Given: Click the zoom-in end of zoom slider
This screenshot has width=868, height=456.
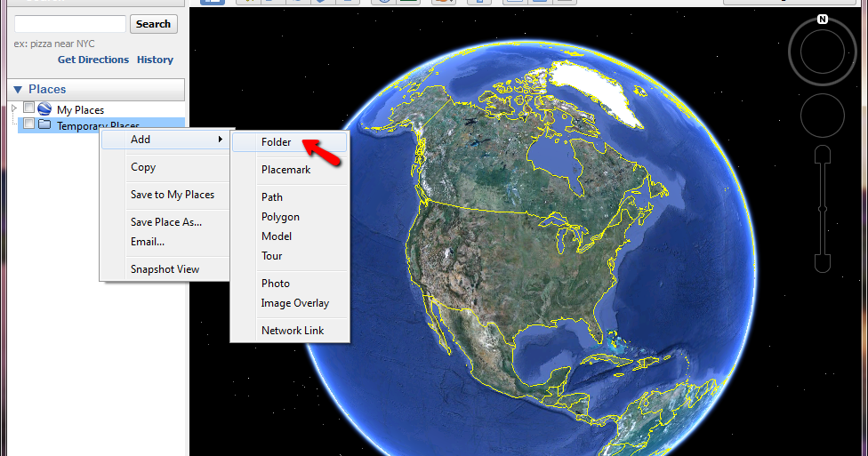Looking at the screenshot, I should click(x=823, y=155).
